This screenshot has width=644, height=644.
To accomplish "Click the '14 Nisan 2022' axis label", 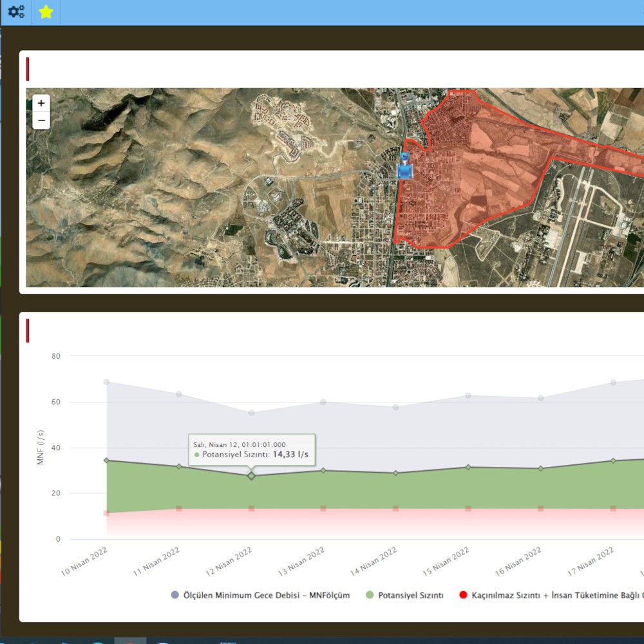I will click(x=374, y=562).
